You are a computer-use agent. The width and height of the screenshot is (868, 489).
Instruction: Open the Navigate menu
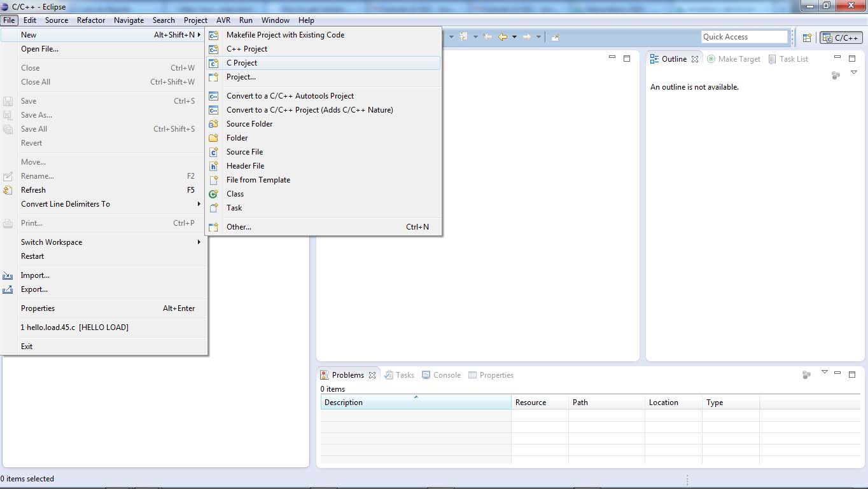tap(129, 20)
